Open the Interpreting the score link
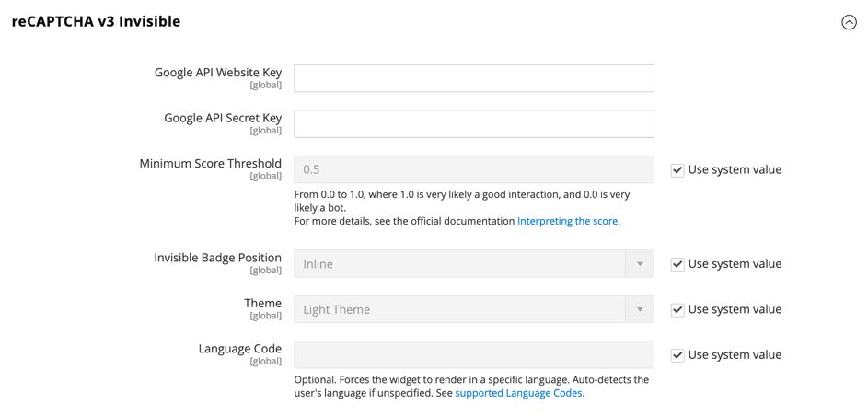The height and width of the screenshot is (416, 868). tap(567, 221)
